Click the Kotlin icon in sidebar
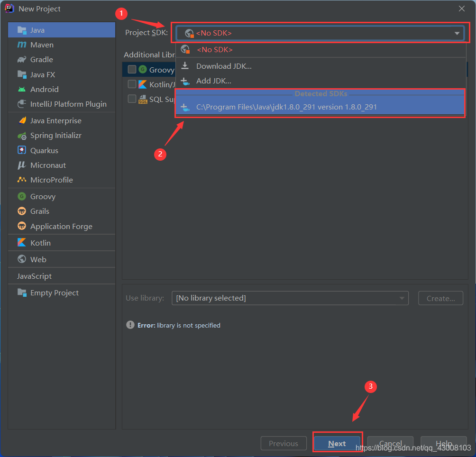 coord(22,242)
